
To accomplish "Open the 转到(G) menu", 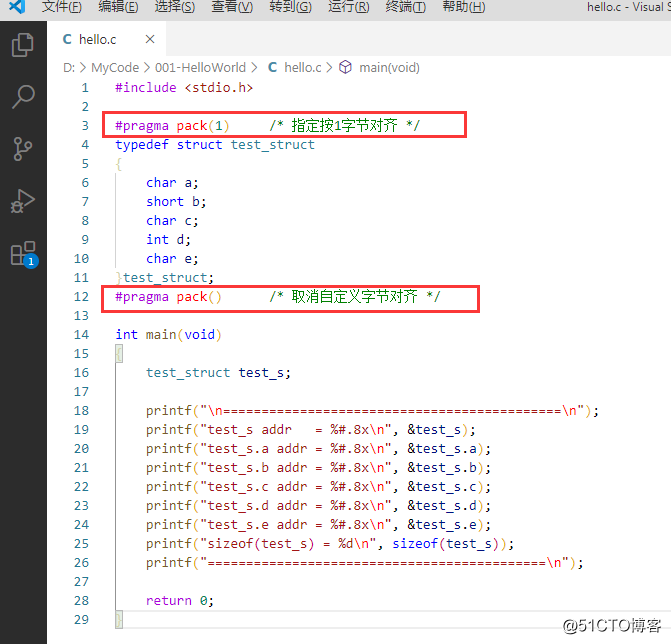I will 290,7.
